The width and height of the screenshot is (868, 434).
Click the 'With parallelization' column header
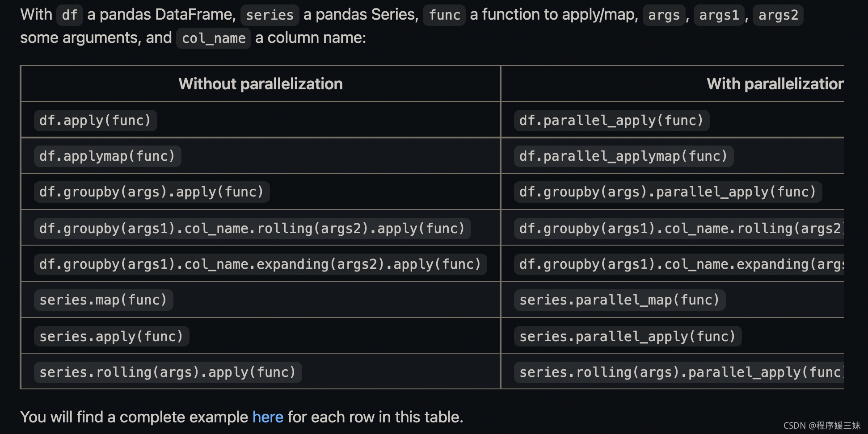click(775, 84)
